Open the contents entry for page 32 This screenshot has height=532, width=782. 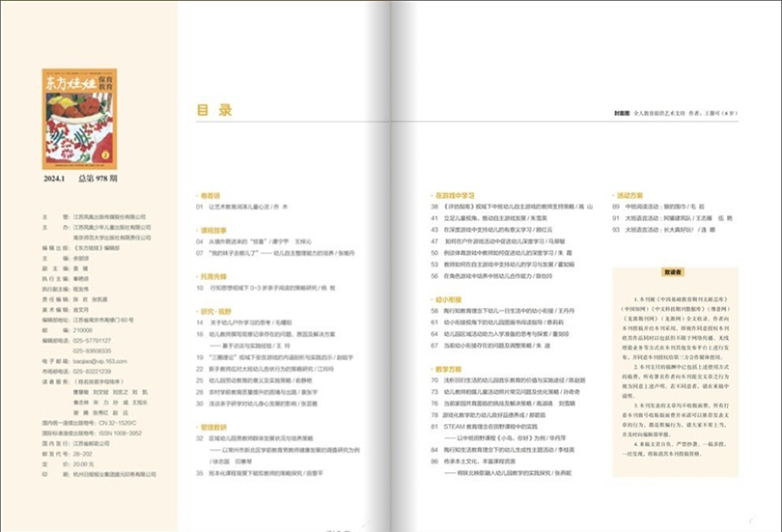(278, 450)
